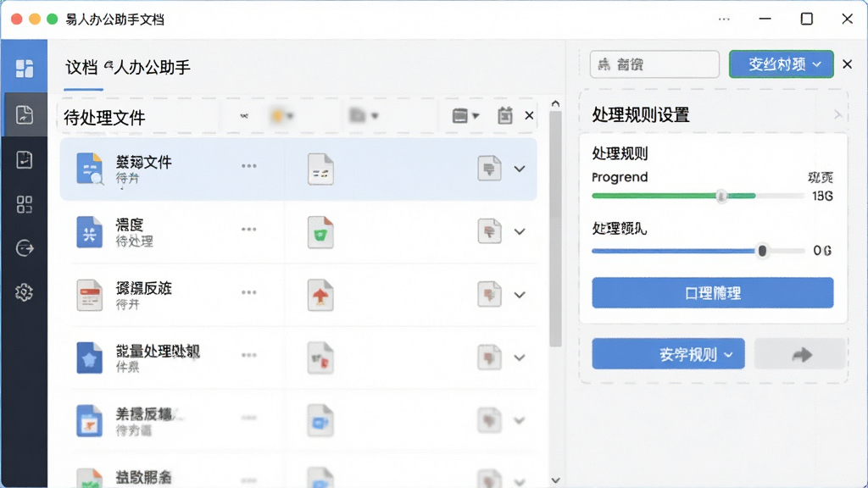Click the green shield output file icon
This screenshot has height=488, width=868.
(x=320, y=232)
